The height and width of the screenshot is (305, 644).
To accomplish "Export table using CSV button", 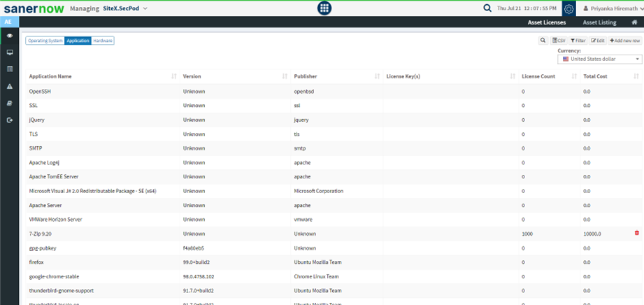I will tap(559, 41).
